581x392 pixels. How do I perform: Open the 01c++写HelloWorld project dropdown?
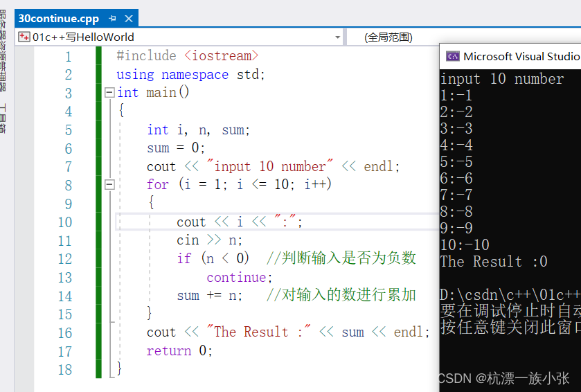coord(337,37)
